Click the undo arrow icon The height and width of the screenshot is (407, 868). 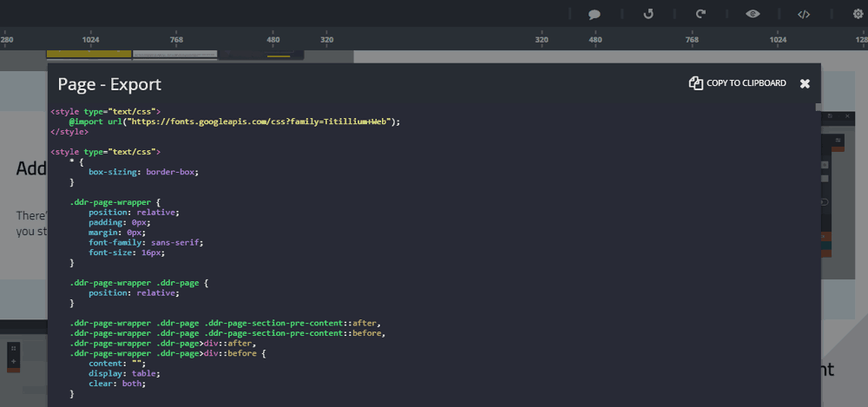click(x=648, y=14)
